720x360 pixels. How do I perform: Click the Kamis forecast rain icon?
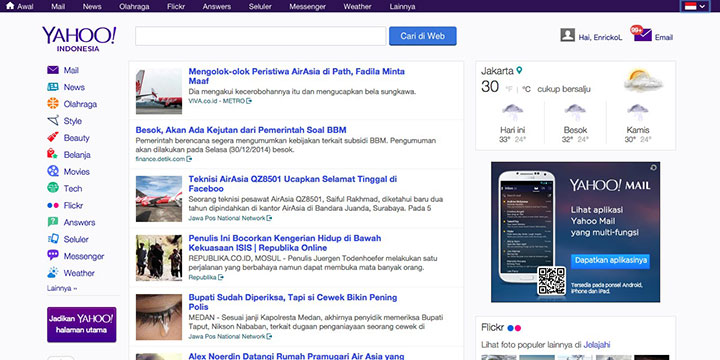[x=637, y=112]
